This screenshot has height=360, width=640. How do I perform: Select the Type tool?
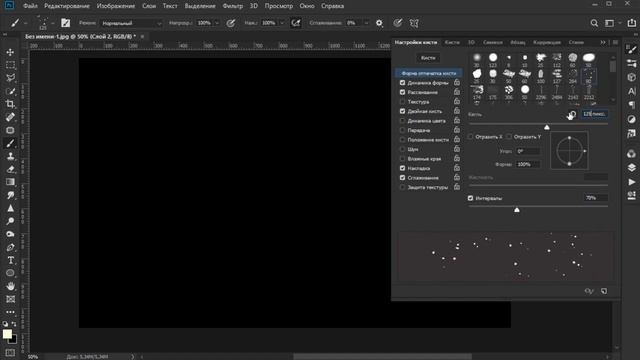click(x=10, y=260)
